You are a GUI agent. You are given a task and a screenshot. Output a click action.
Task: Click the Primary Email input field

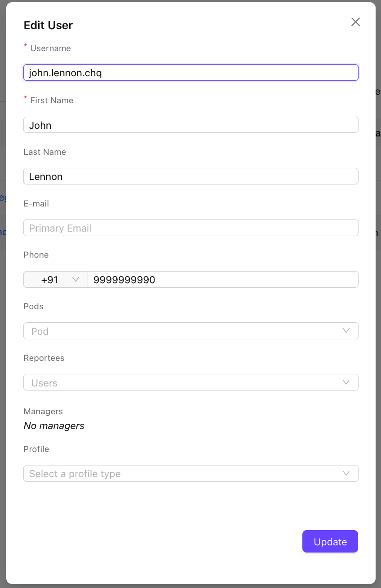coord(190,228)
